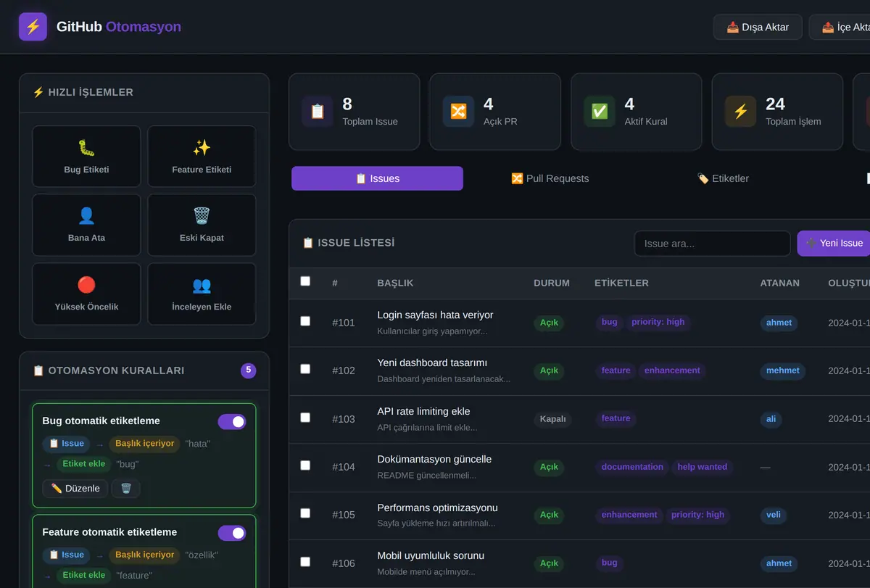The image size is (870, 588).
Task: Click Etiket ekle action in Feature rule
Action: click(x=84, y=575)
